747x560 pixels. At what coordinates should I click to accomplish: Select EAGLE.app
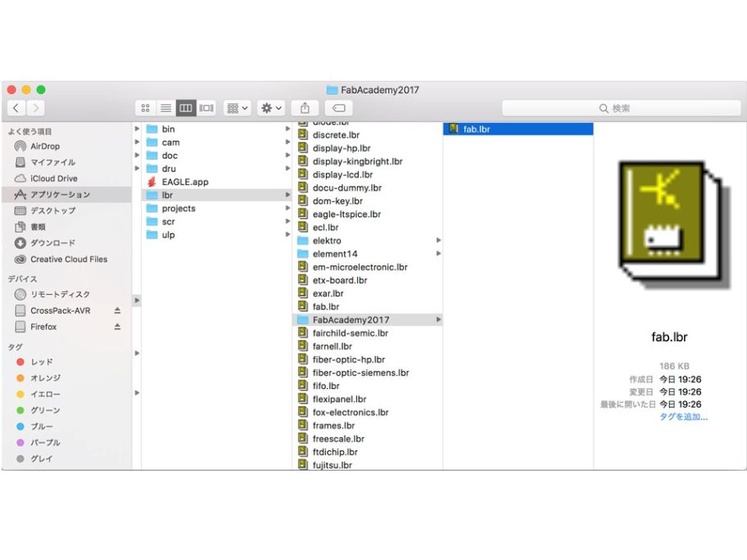tap(217, 182)
